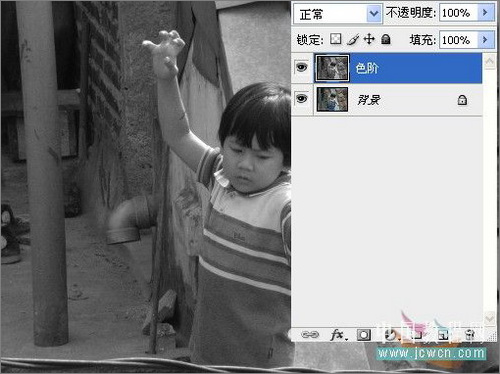Image resolution: width=500 pixels, height=374 pixels.
Task: Click the 锁定 label
Action: 310,40
